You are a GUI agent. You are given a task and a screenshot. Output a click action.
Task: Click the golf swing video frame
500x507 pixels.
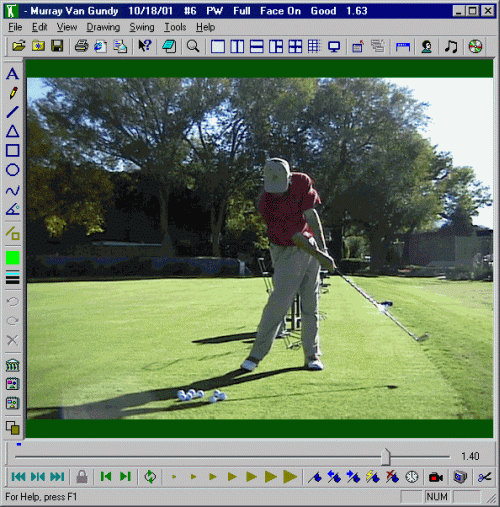260,248
